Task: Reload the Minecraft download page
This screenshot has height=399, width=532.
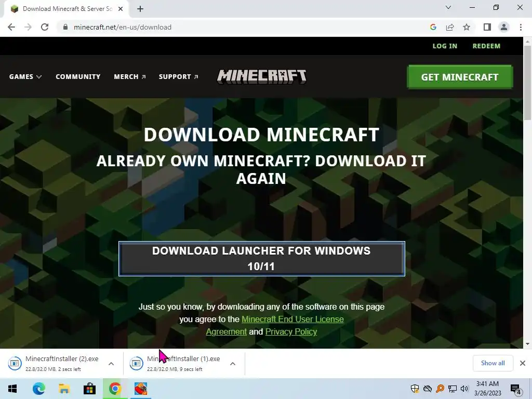Action: [45, 27]
